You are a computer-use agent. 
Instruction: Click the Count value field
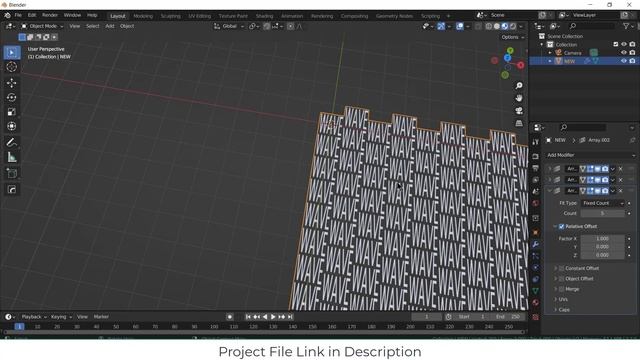[x=602, y=213]
